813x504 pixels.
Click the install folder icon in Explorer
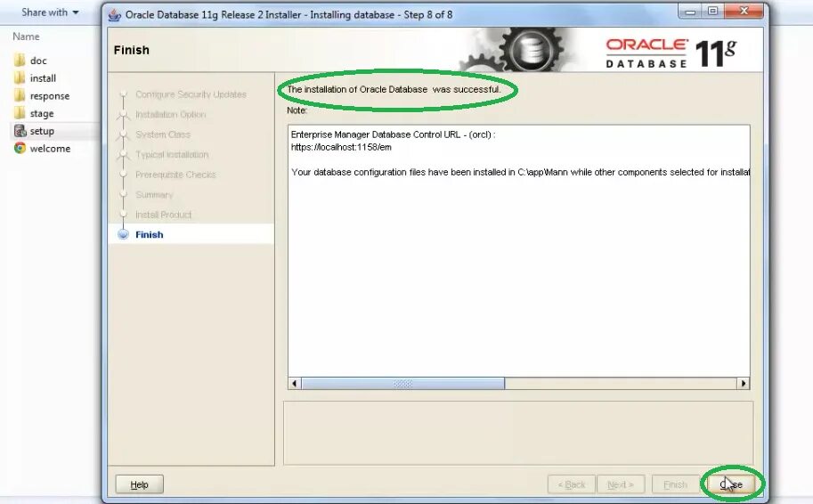20,77
